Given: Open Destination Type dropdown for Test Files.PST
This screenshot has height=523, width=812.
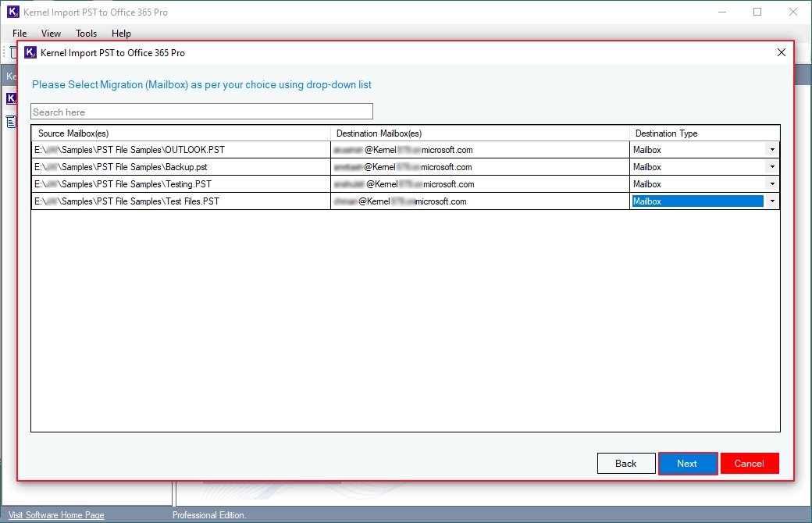Looking at the screenshot, I should point(772,201).
